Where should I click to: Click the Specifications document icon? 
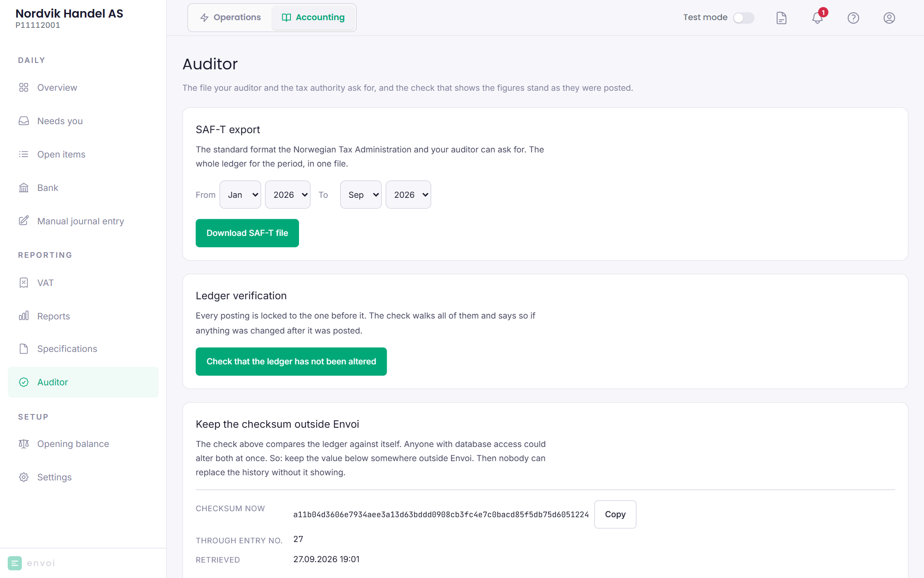[24, 349]
